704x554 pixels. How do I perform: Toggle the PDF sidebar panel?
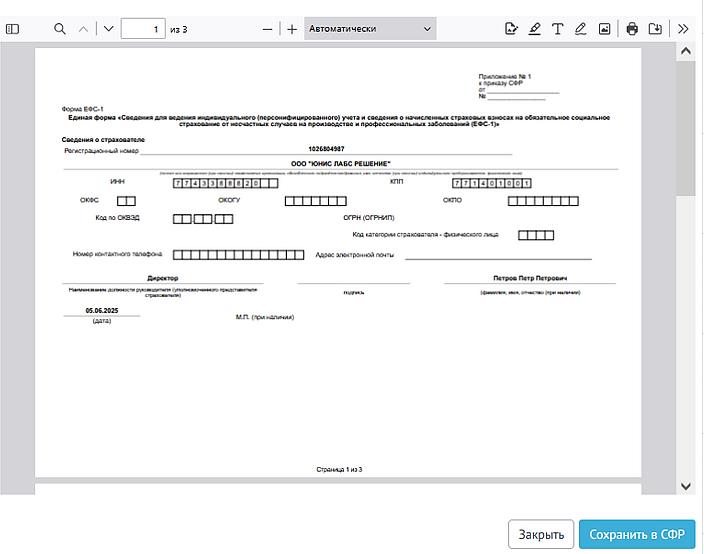[x=13, y=29]
